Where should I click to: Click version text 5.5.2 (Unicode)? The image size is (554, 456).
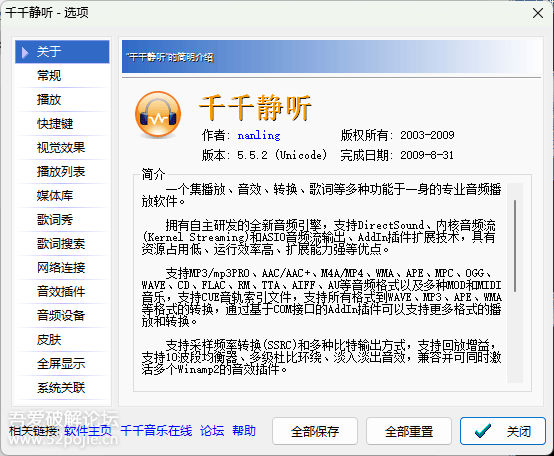tap(282, 155)
